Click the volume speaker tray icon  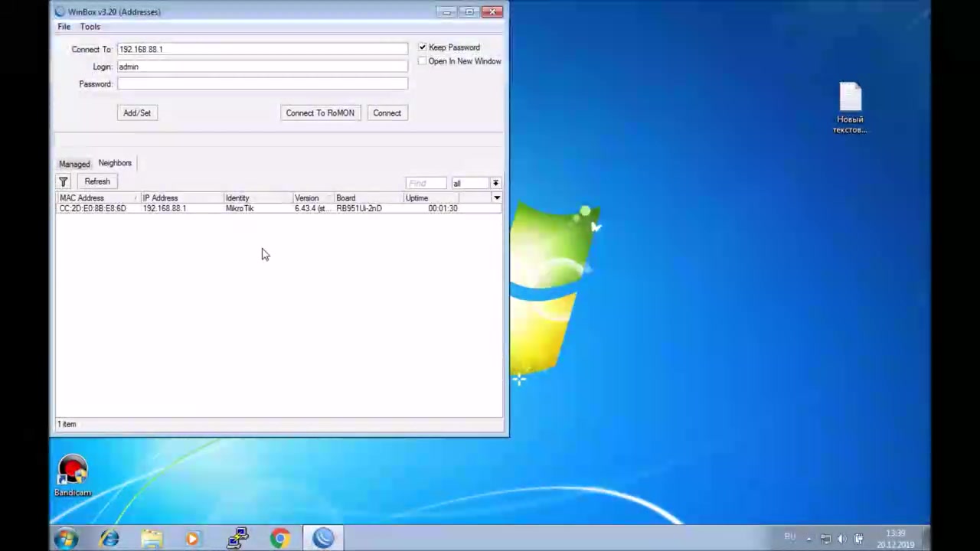click(842, 539)
